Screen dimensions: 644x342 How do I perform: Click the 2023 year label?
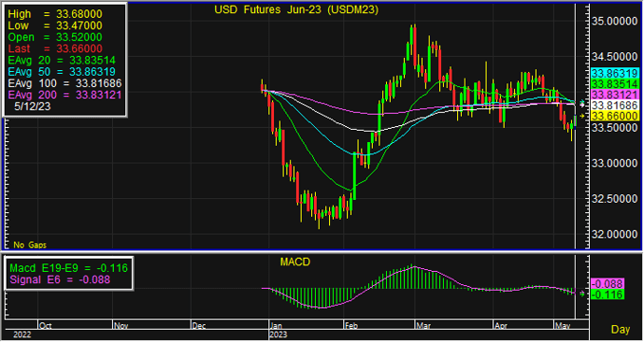coord(278,335)
